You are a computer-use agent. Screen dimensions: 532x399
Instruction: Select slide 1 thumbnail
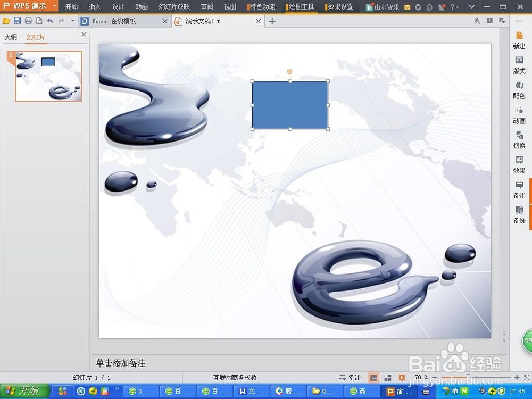point(48,76)
